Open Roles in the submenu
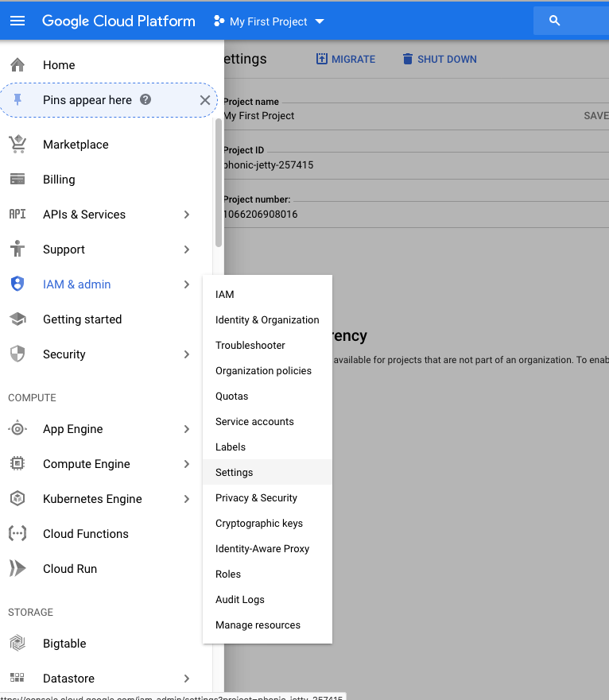The image size is (609, 700). 267,574
